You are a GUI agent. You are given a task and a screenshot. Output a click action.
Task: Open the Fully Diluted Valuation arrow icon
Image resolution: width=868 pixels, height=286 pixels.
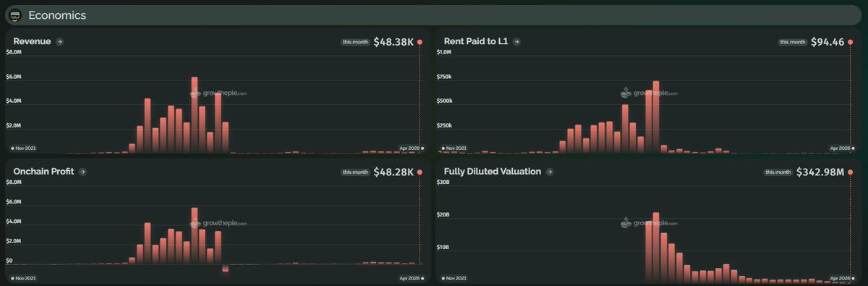click(x=550, y=172)
